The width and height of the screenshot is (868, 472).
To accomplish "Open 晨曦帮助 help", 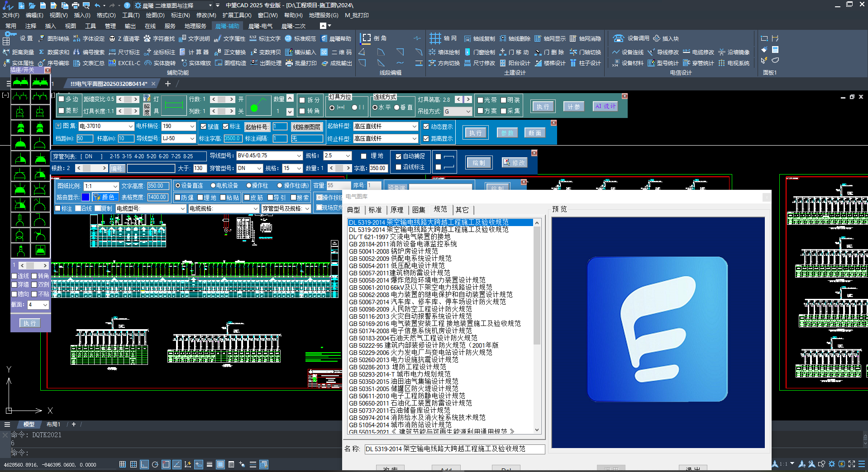I will [336, 39].
